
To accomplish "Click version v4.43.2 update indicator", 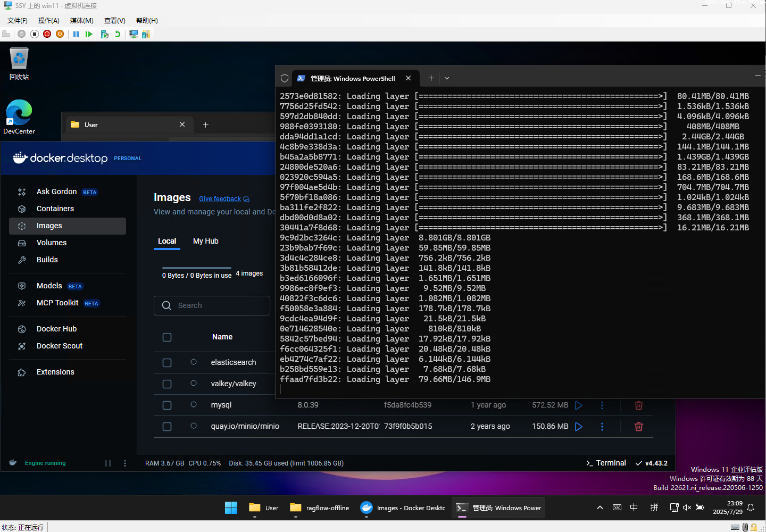I will pyautogui.click(x=652, y=463).
